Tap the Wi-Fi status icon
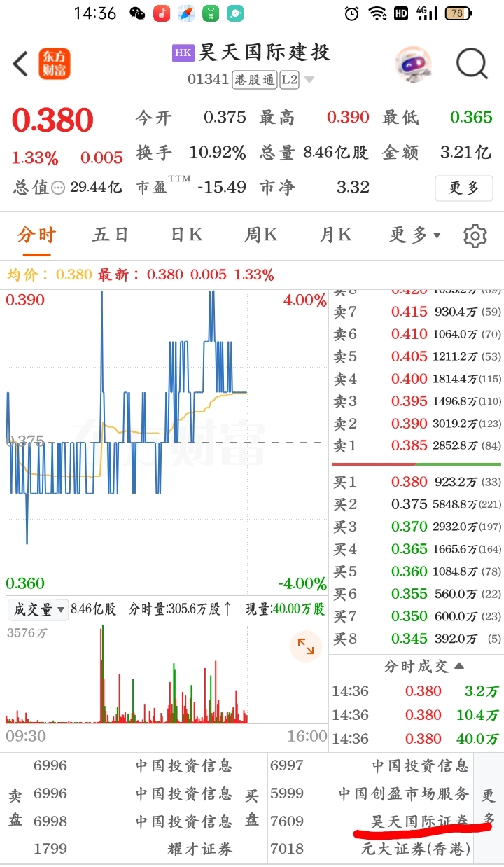Screen dimensions: 504x867 [x=378, y=13]
